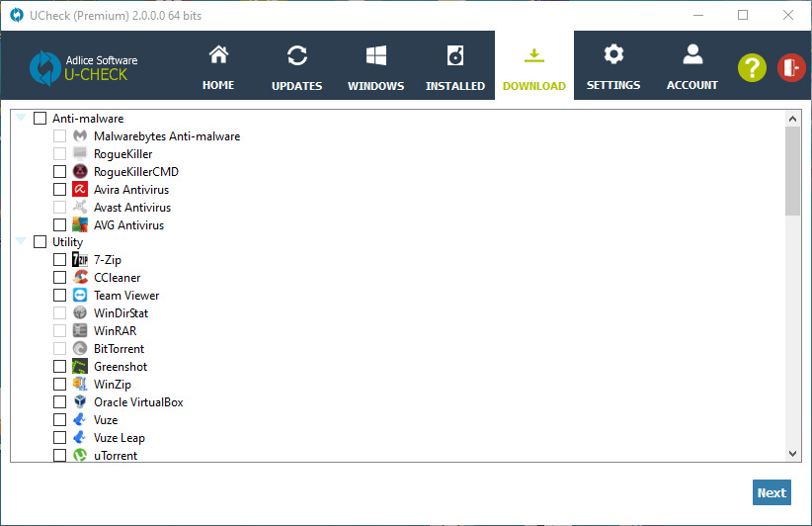Select all via Anti-malware group checkbox
This screenshot has height=526, width=812.
click(x=41, y=119)
